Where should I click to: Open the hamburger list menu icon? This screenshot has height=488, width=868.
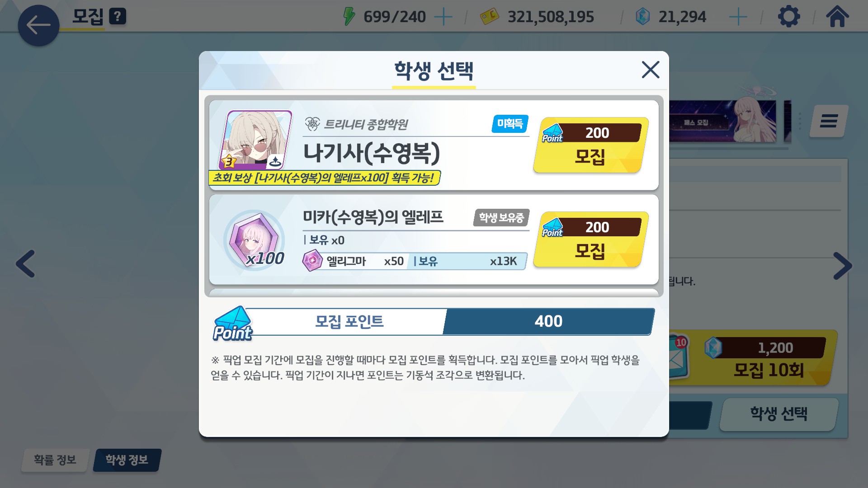829,121
